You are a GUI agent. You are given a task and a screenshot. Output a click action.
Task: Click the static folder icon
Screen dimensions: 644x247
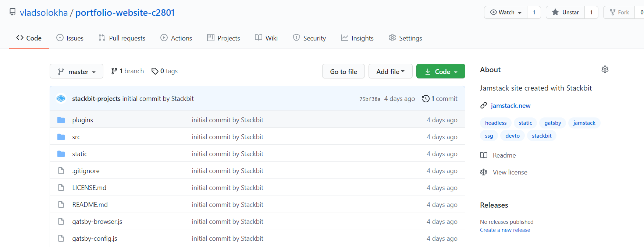click(x=61, y=154)
